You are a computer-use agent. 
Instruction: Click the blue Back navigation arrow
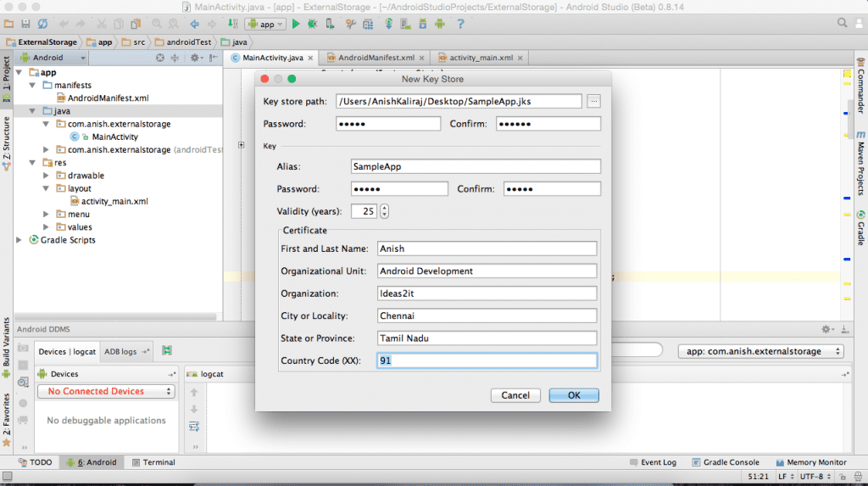click(x=194, y=24)
